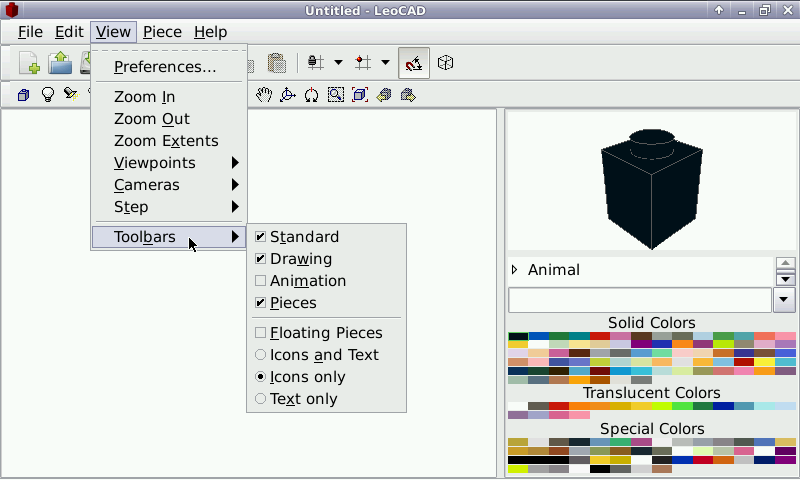The image size is (800, 480).
Task: Open the Viewpoints submenu
Action: 170,163
